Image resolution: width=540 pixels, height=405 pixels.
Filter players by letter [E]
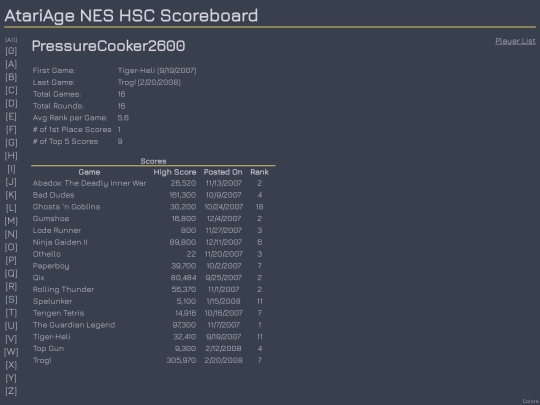[11, 116]
